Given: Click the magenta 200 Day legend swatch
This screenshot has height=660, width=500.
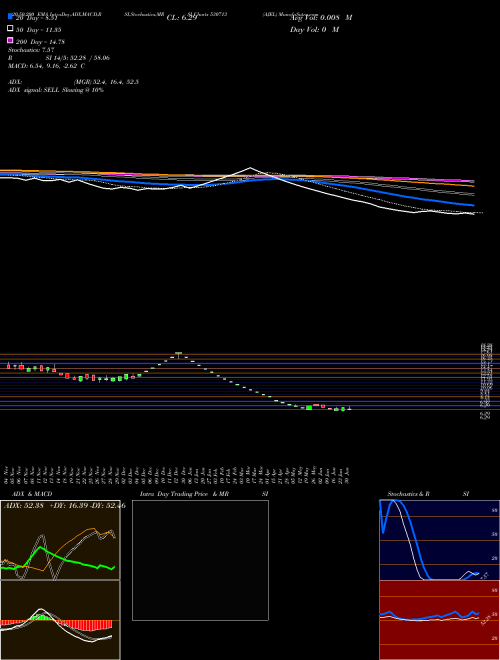Looking at the screenshot, I should pos(10,40).
